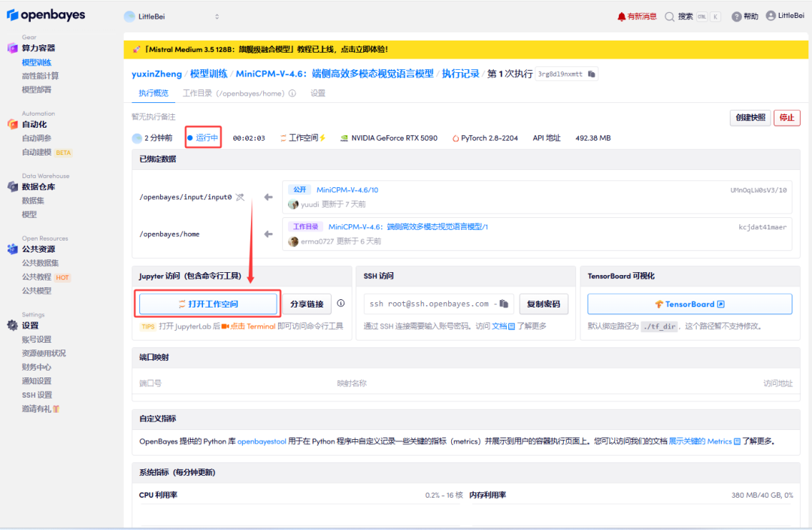This screenshot has width=812, height=530.
Task: Go to the 执行记录 breadcrumb link
Action: point(460,74)
